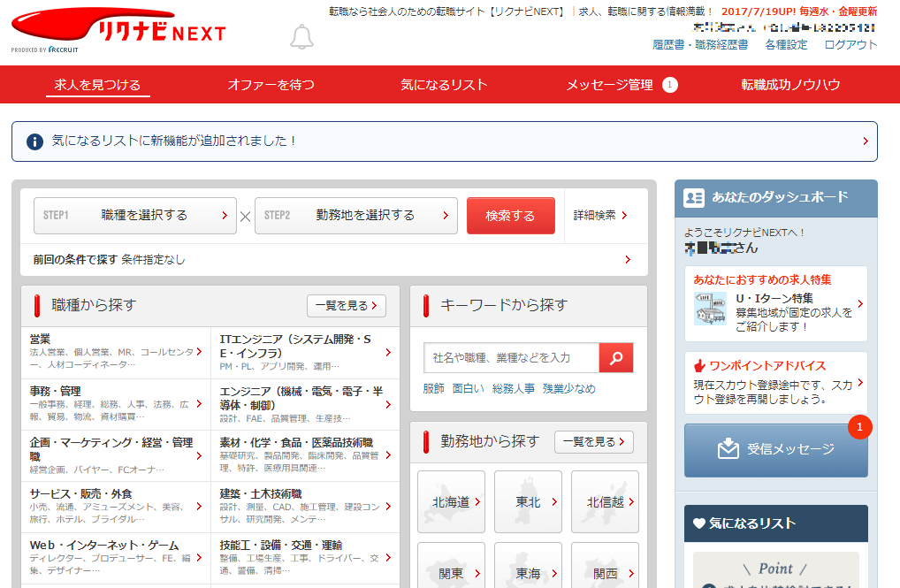Select the 東北 region tile

pyautogui.click(x=528, y=502)
